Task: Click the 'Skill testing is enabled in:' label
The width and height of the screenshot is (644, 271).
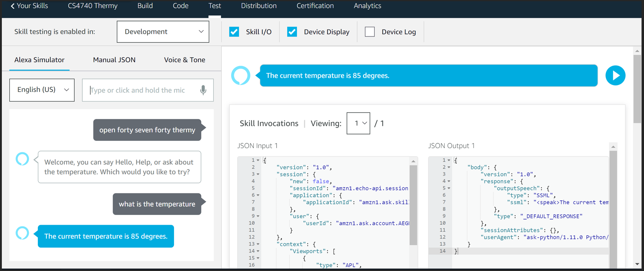Action: click(x=55, y=32)
